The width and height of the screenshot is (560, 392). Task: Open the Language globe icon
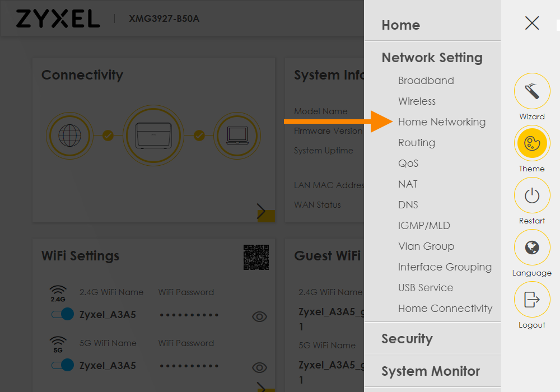[532, 247]
